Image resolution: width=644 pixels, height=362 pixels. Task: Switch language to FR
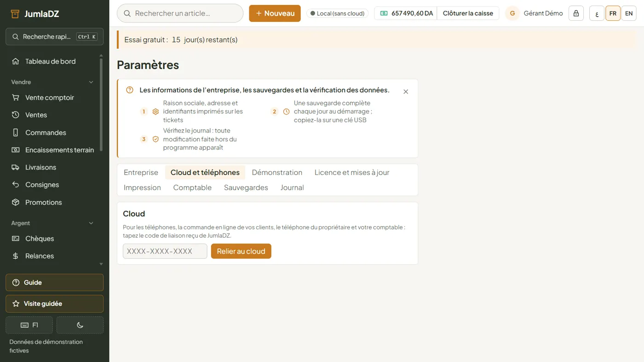coord(613,13)
